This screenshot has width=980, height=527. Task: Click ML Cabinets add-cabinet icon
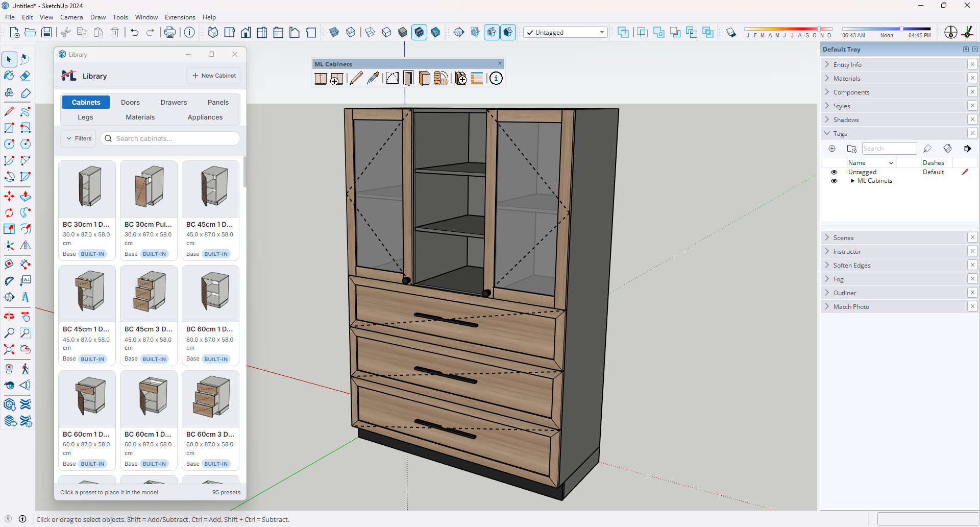point(337,78)
